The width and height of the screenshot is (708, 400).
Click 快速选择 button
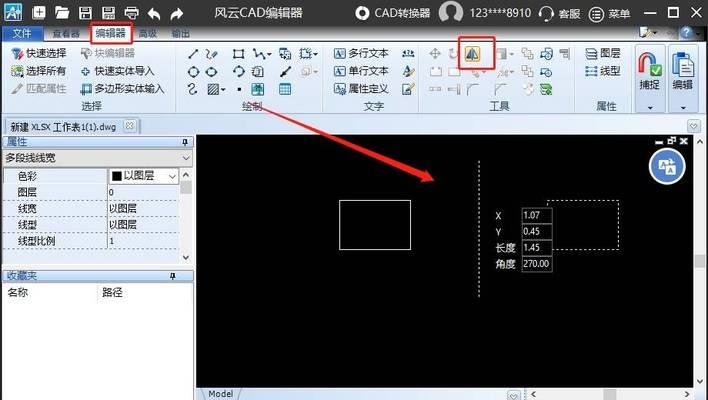(40, 54)
